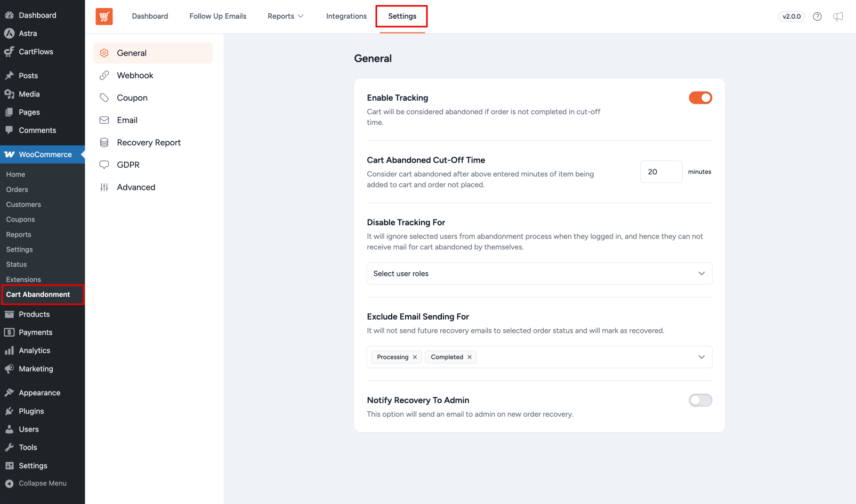This screenshot has height=504, width=856.
Task: Click the General gear icon in the settings sidebar
Action: pos(104,53)
